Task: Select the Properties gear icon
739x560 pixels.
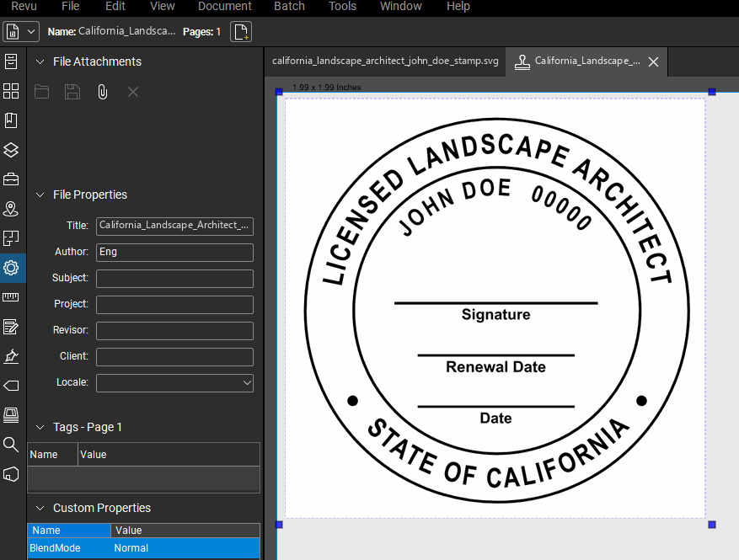Action: [x=11, y=268]
